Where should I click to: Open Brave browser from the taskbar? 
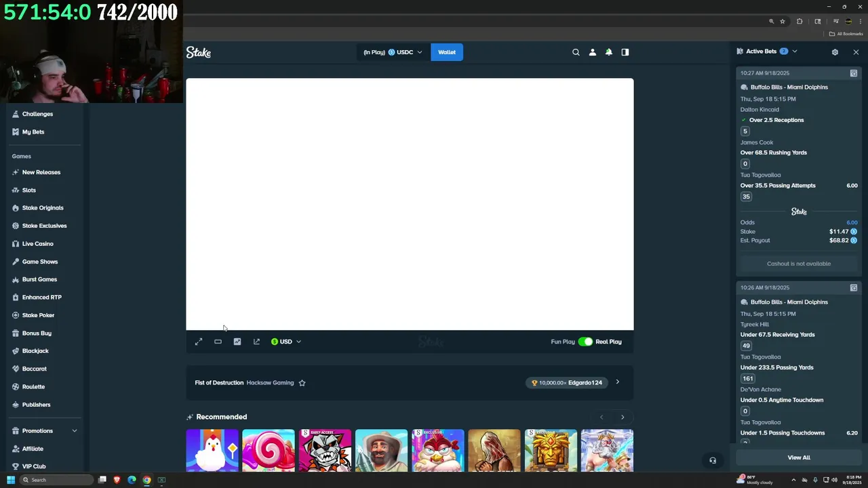117,480
